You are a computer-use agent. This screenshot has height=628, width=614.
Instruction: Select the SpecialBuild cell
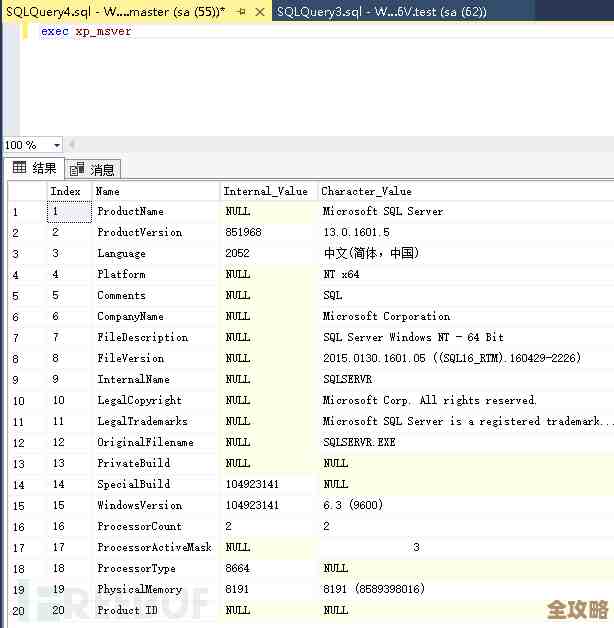click(x=156, y=484)
